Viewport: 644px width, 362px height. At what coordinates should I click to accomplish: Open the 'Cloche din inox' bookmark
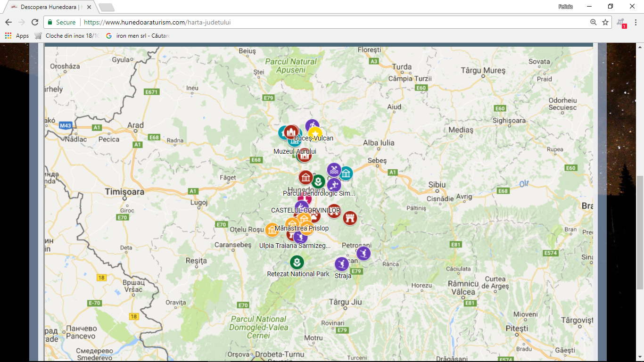pos(67,36)
